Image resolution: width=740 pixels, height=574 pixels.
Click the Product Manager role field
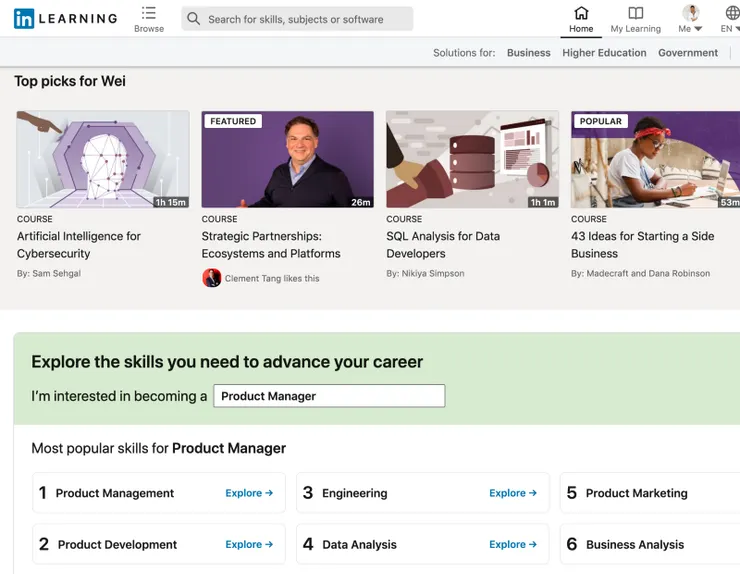[x=330, y=396]
